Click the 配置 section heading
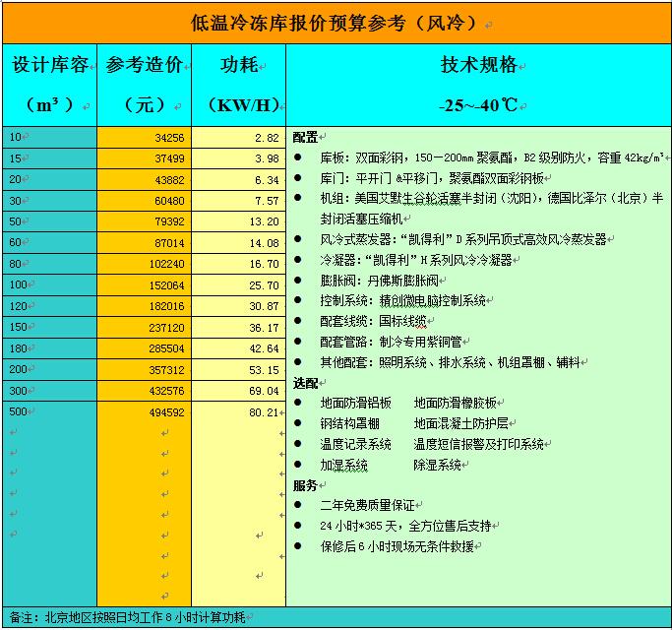Image resolution: width=672 pixels, height=630 pixels. (306, 137)
